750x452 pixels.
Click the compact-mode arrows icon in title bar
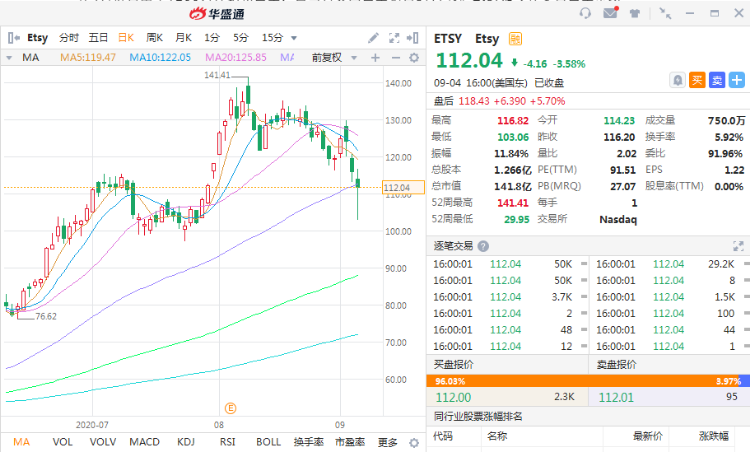click(x=665, y=13)
